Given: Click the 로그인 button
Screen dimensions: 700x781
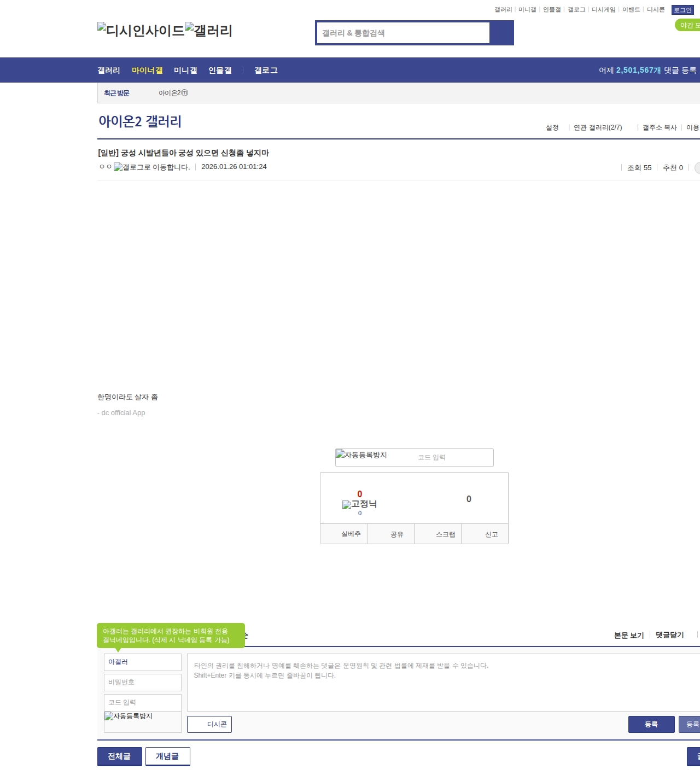Looking at the screenshot, I should point(682,10).
